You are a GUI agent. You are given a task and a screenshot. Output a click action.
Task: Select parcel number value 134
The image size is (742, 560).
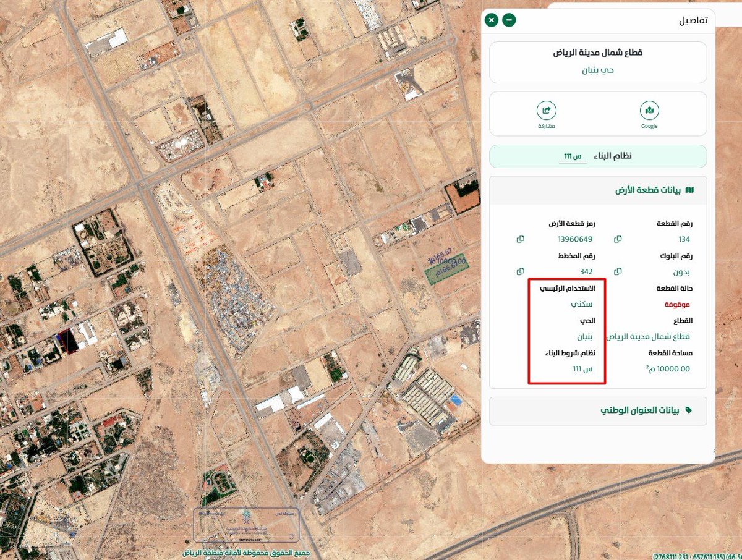click(x=684, y=239)
